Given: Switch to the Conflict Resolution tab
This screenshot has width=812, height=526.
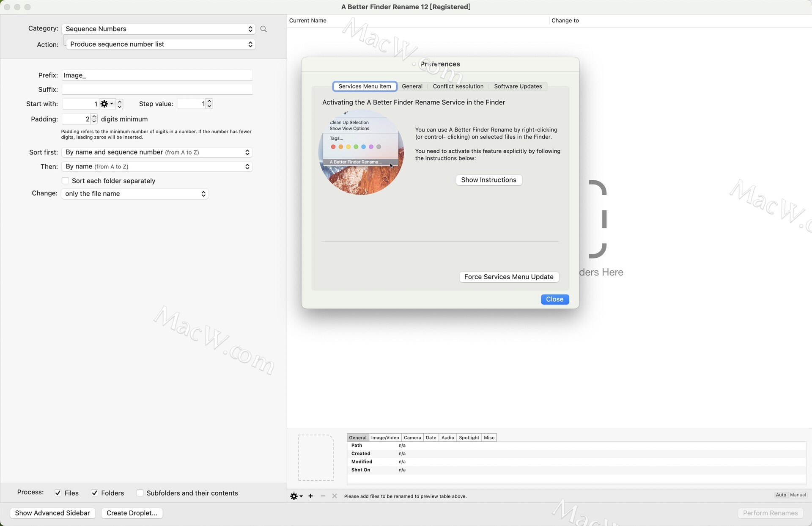Looking at the screenshot, I should 458,86.
